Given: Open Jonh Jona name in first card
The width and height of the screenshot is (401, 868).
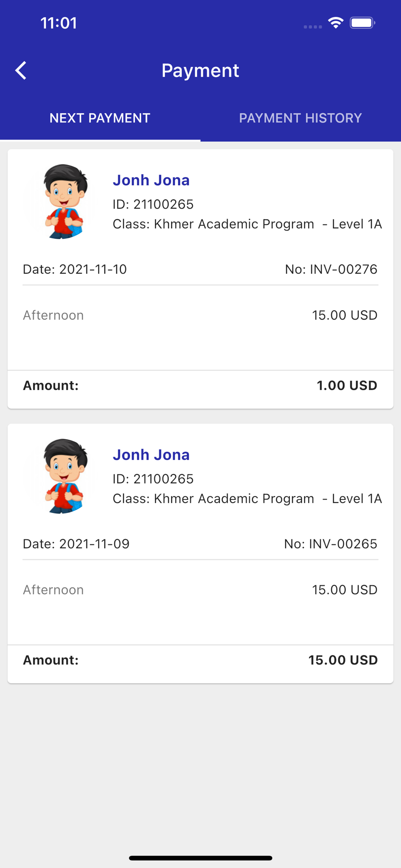Looking at the screenshot, I should tap(151, 180).
